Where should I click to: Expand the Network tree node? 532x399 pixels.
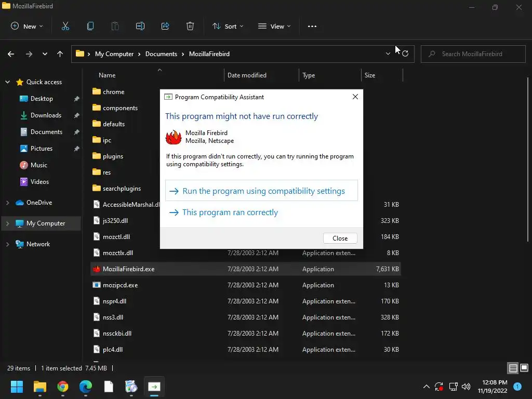(x=7, y=244)
